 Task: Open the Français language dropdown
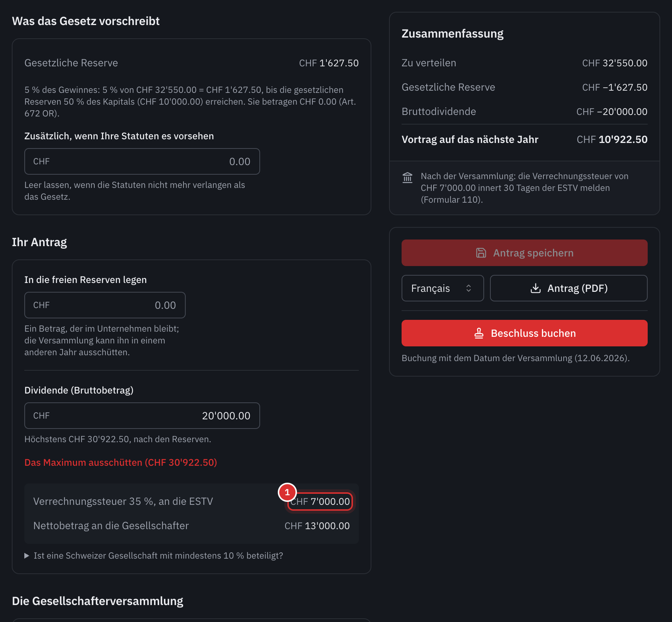pos(442,288)
